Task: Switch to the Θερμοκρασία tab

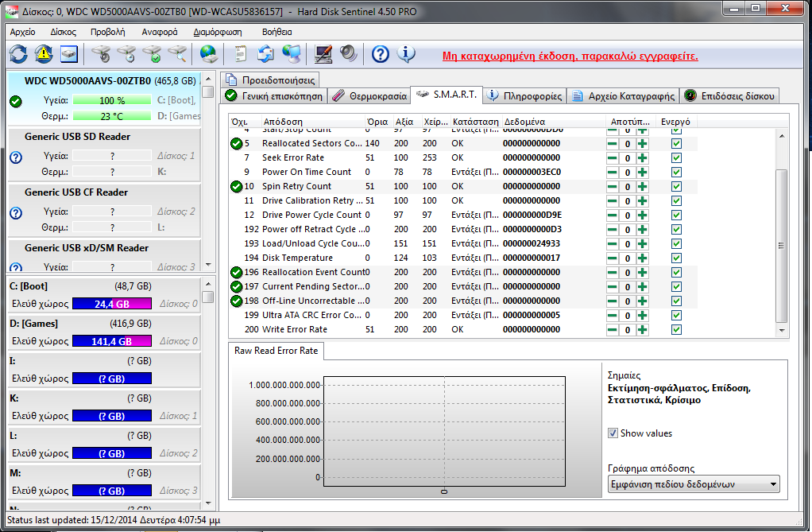Action: tap(369, 96)
